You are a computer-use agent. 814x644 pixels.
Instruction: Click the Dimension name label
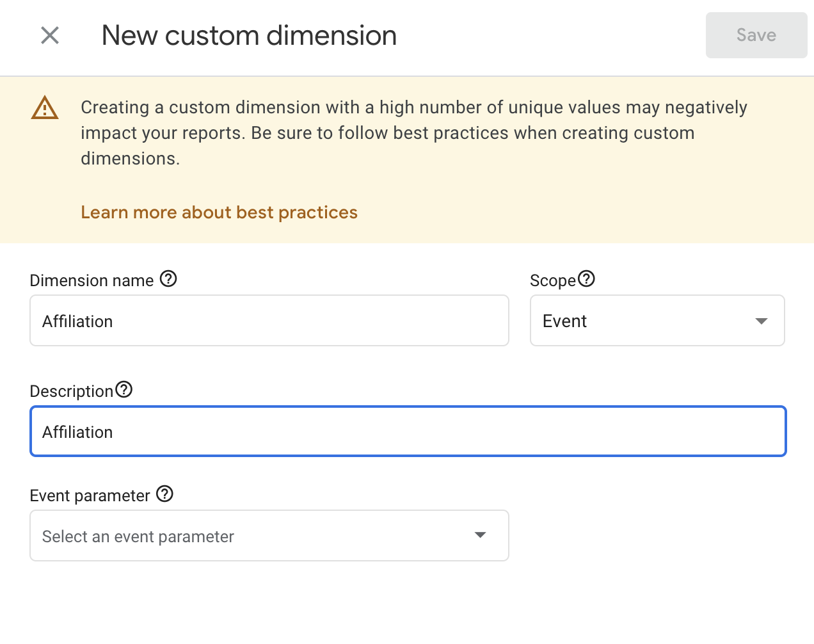click(x=92, y=280)
